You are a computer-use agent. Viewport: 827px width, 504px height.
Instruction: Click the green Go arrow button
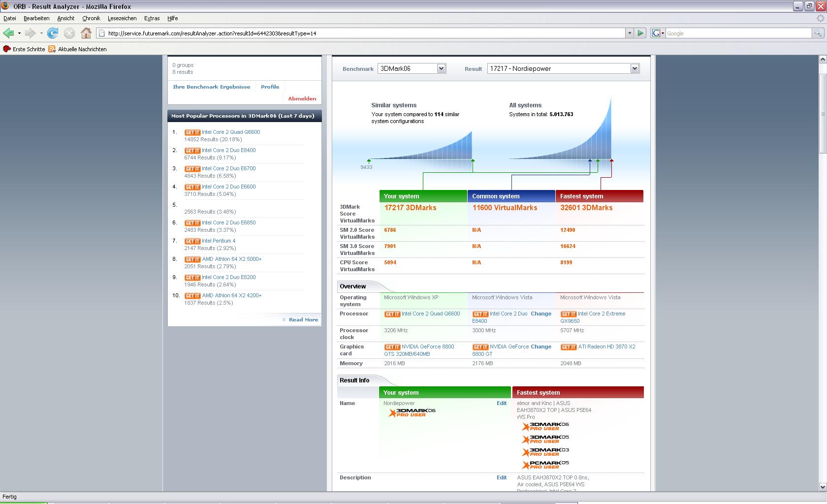[640, 33]
